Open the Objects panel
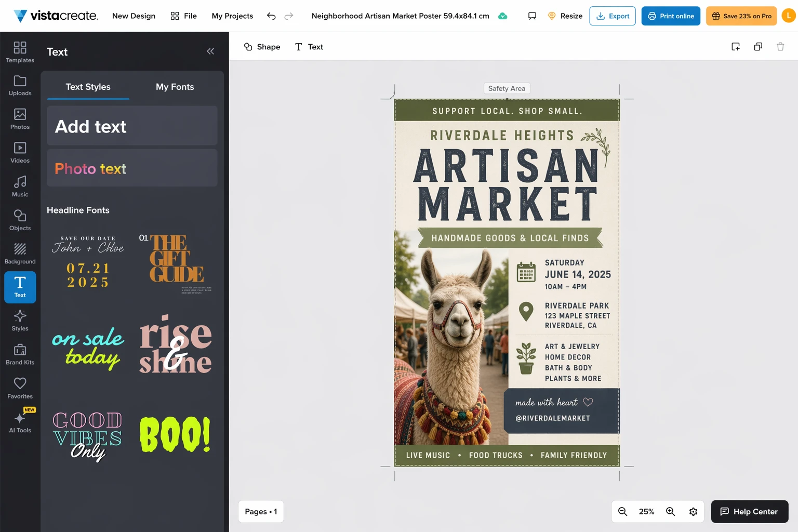Screen dimensions: 798x532 tap(20, 220)
